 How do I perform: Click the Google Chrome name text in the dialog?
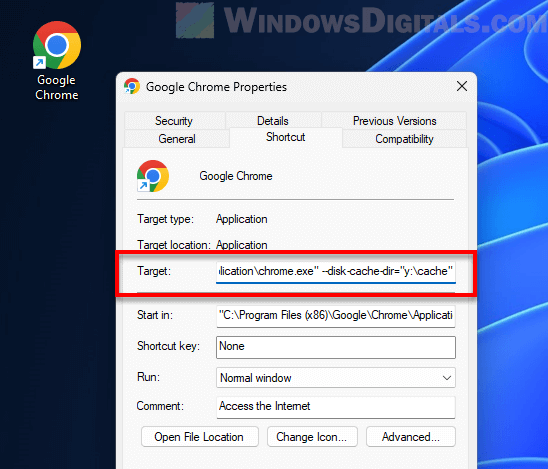[x=236, y=176]
